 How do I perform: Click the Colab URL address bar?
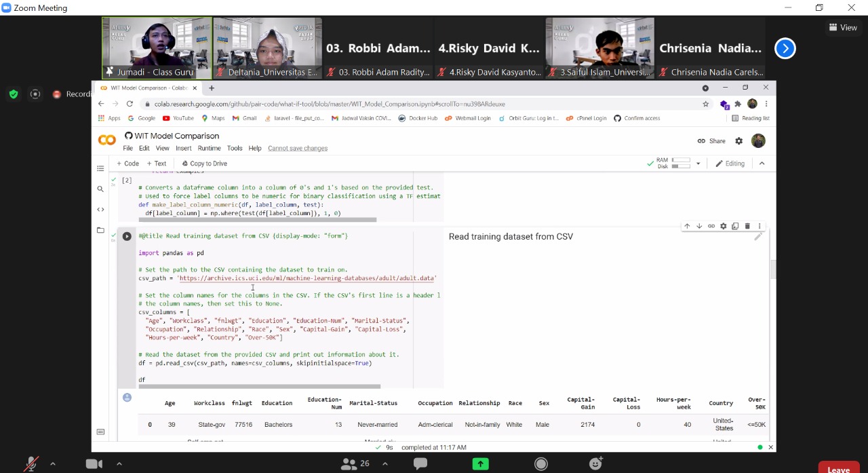pyautogui.click(x=420, y=104)
